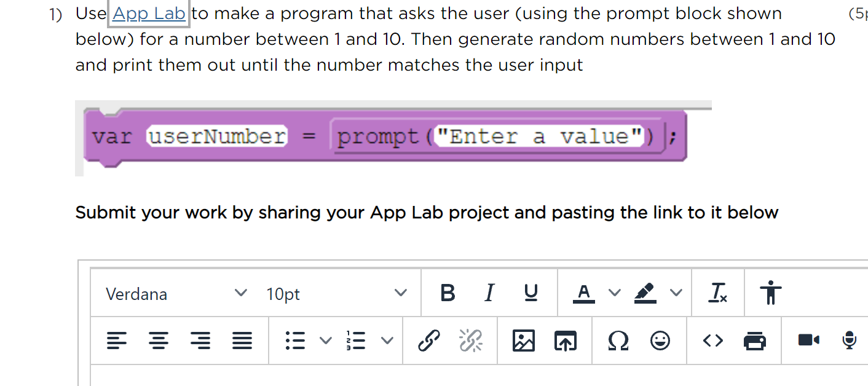This screenshot has height=386, width=868.
Task: Apply center text alignment
Action: pyautogui.click(x=159, y=340)
